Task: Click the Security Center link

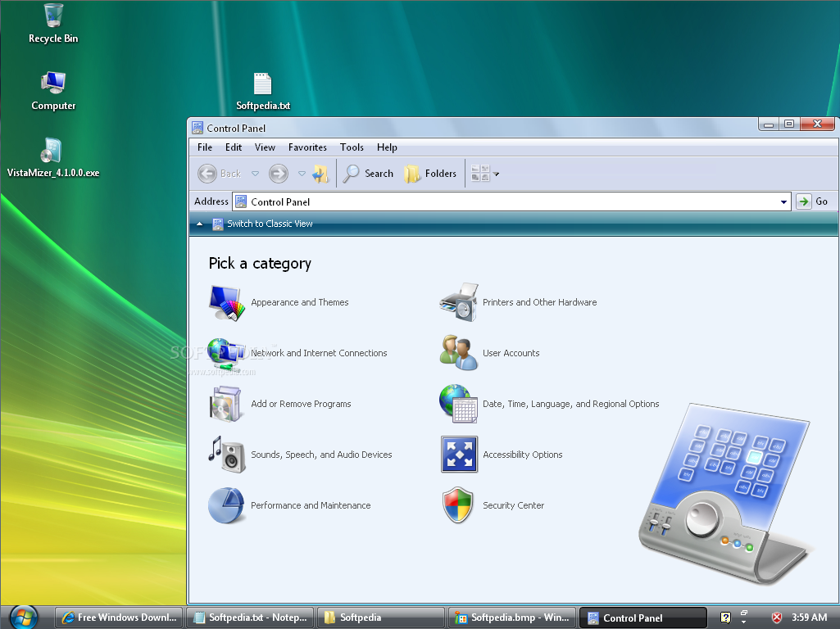Action: point(513,505)
